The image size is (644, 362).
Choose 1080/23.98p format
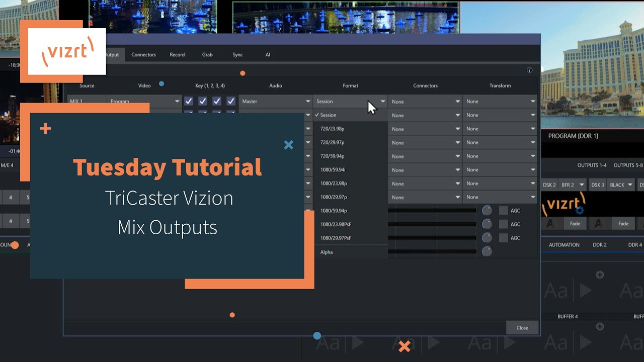(x=350, y=184)
